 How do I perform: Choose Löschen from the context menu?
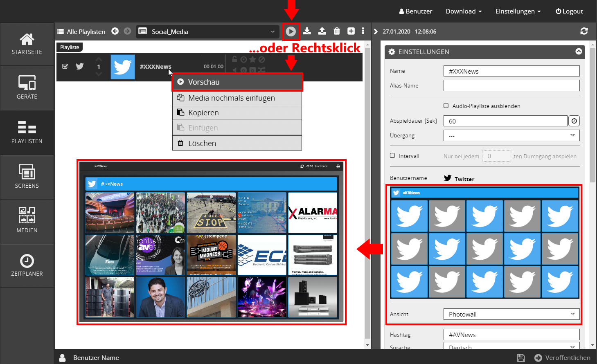(237, 143)
